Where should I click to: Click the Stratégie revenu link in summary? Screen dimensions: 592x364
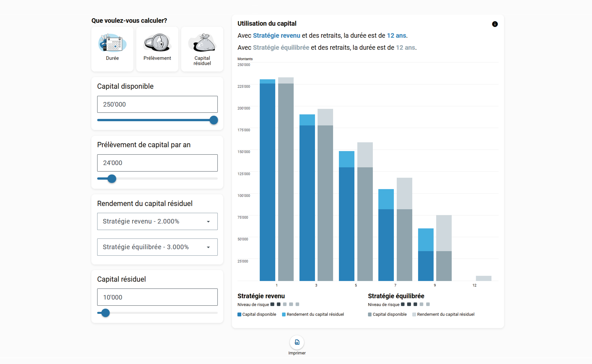[x=276, y=36]
